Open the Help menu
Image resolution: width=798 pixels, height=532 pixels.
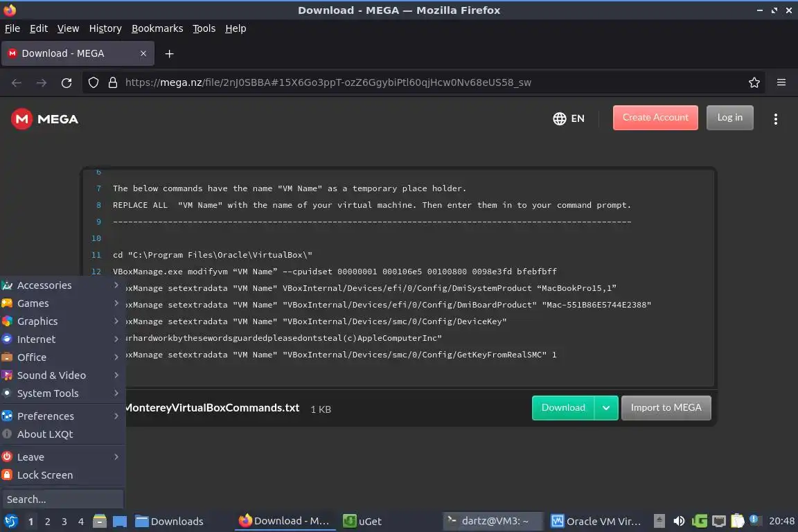[236, 28]
